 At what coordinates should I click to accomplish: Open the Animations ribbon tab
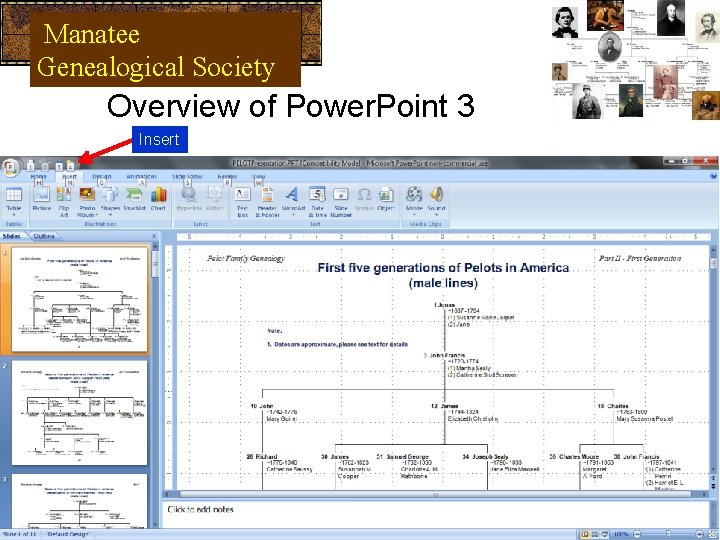pyautogui.click(x=141, y=176)
